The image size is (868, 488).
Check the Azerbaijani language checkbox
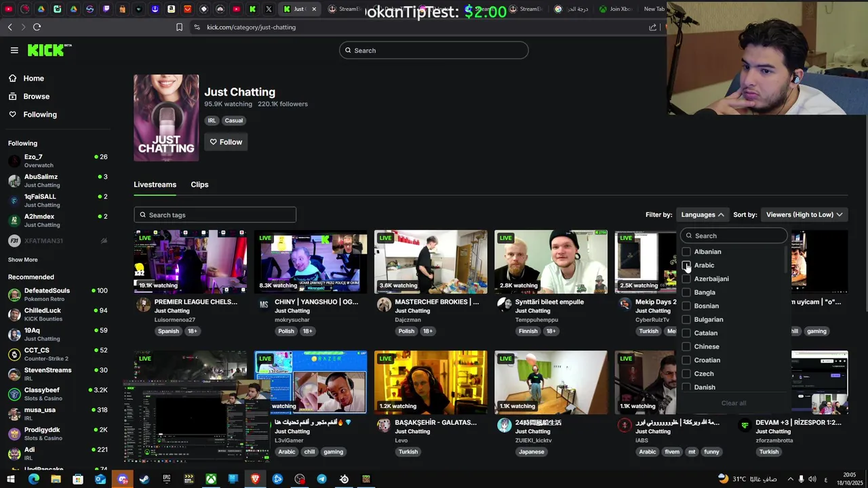point(686,279)
